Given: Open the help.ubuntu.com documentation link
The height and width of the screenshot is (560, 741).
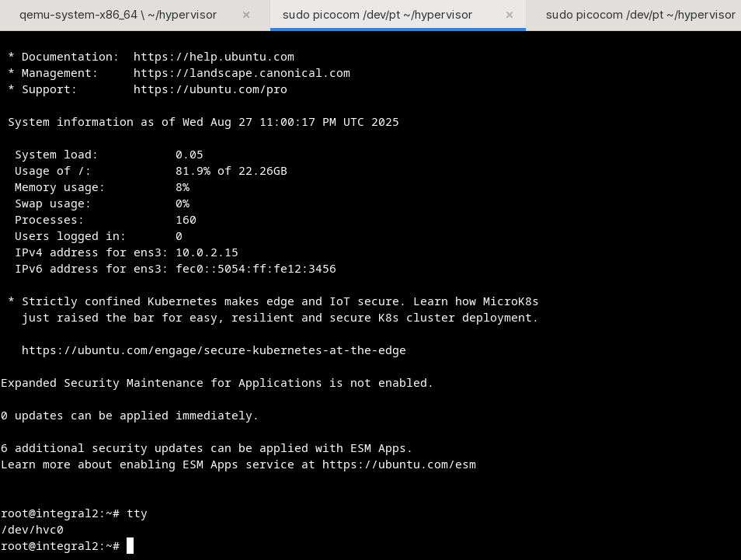Looking at the screenshot, I should coord(214,57).
